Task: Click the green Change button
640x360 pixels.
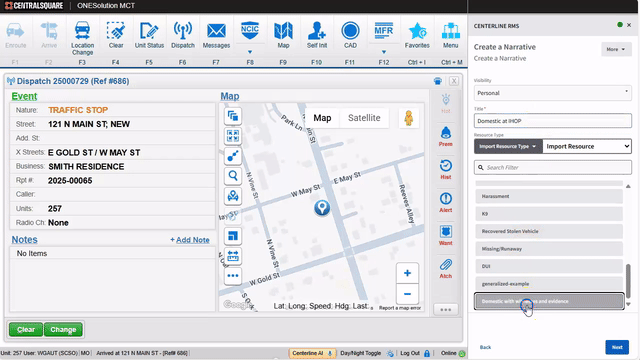Action: pos(63,329)
